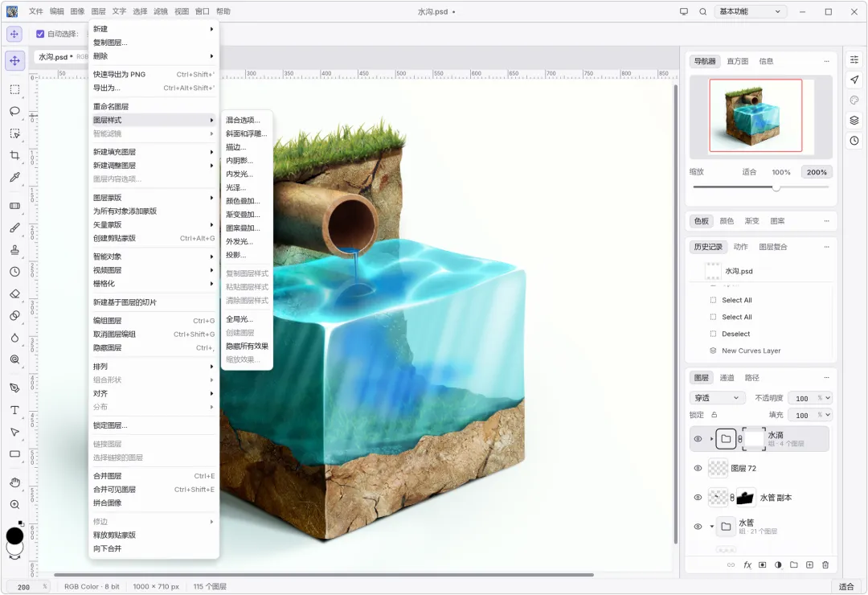This screenshot has height=595, width=868.
Task: Hide the 水管 副本 layer
Action: pos(698,498)
